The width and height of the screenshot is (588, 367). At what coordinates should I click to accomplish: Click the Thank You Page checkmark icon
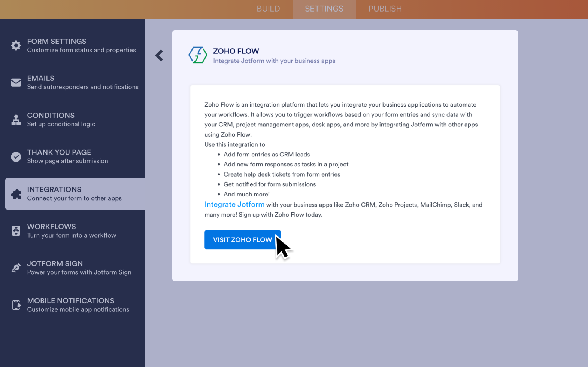16,157
